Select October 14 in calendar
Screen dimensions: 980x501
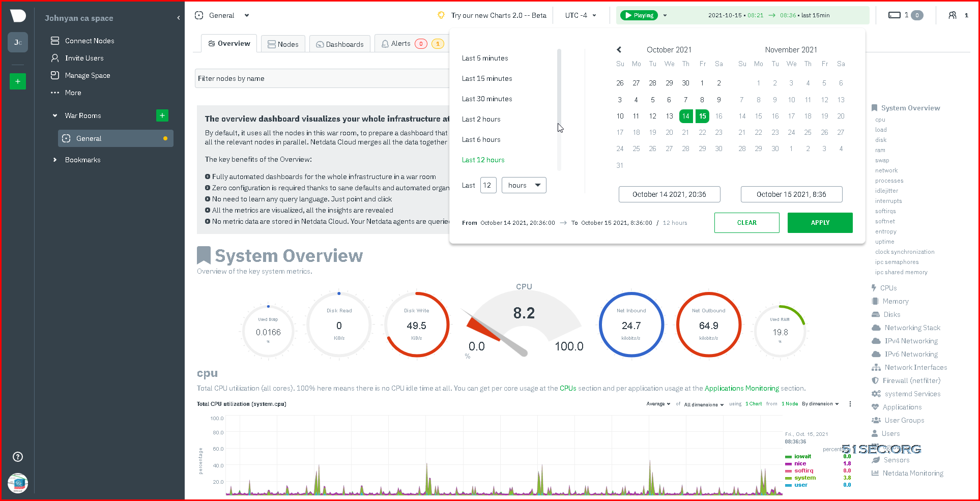coord(686,116)
